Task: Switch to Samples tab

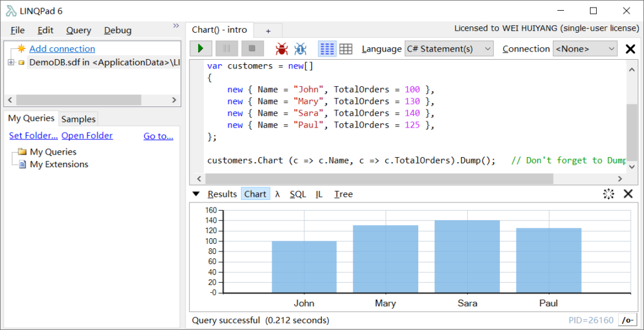Action: 79,119
